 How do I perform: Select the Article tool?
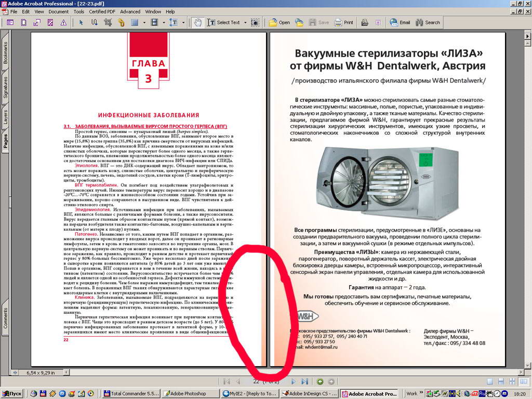tap(95, 22)
